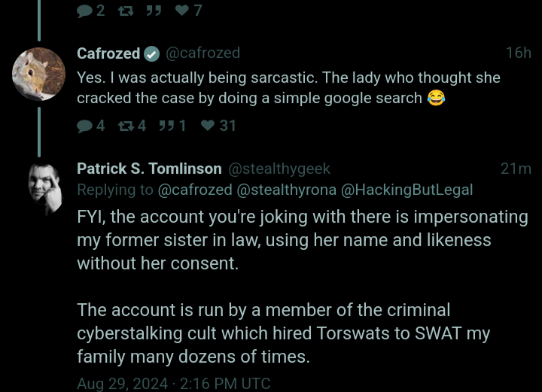Open the 16h timestamp on Cafrozed's tweet
The image size is (542, 392).
pyautogui.click(x=519, y=53)
